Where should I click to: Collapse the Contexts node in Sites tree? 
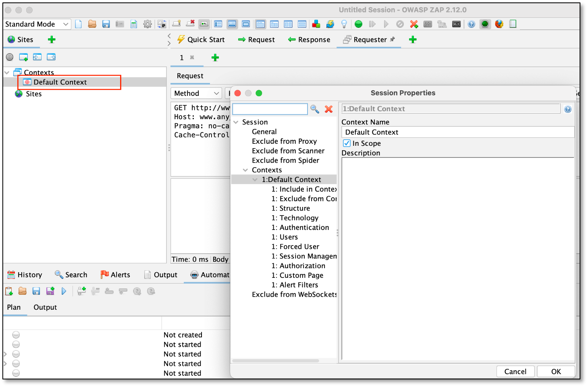tap(7, 73)
